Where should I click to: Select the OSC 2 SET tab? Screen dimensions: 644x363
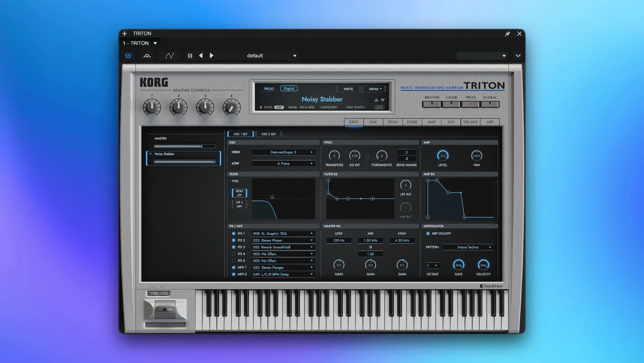pyautogui.click(x=268, y=134)
